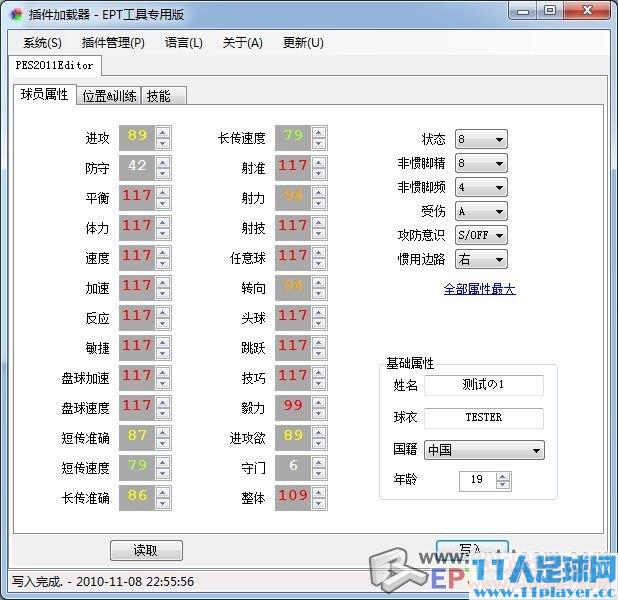This screenshot has height=600, width=618.
Task: Decrease 短传速度 value with down arrow
Action: [163, 473]
